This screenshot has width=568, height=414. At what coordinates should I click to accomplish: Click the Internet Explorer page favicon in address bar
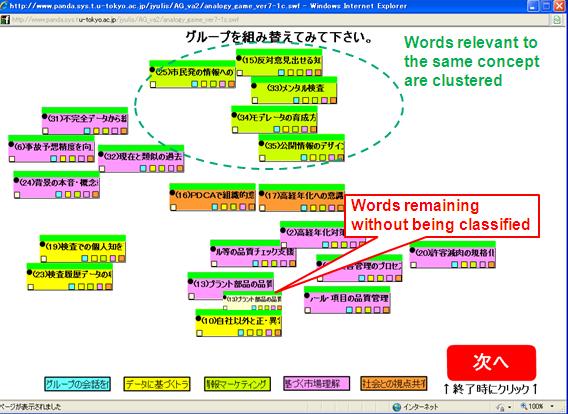[x=5, y=20]
